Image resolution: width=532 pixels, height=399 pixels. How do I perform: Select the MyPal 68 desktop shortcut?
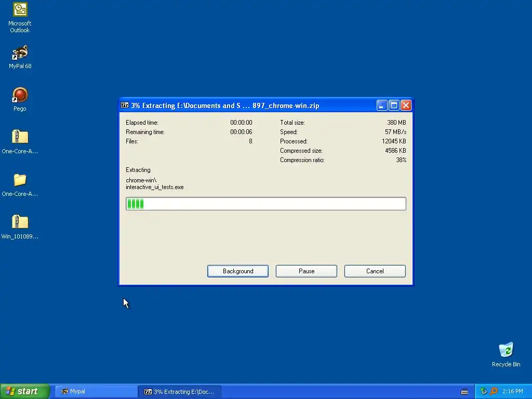[20, 57]
